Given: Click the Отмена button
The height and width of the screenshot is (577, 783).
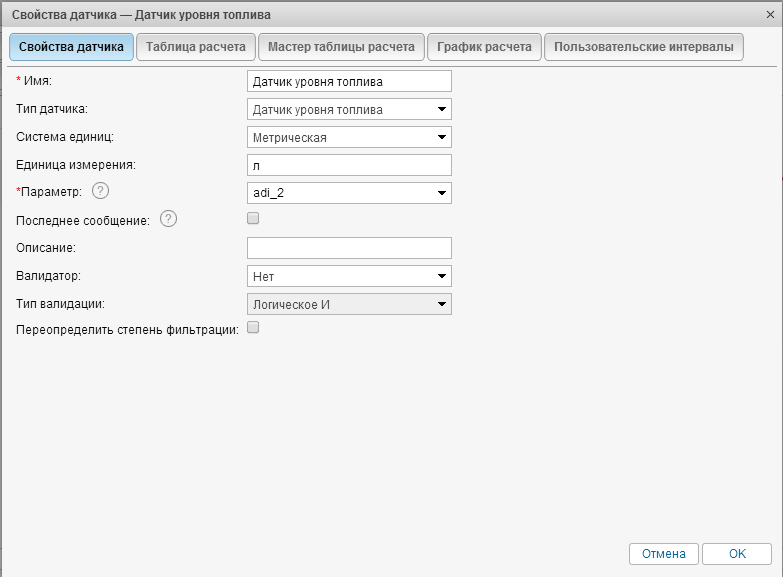Looking at the screenshot, I should pos(664,554).
